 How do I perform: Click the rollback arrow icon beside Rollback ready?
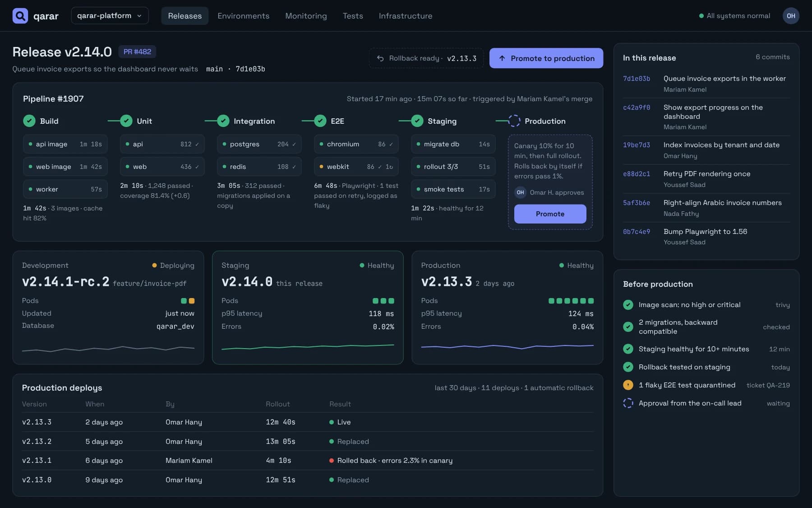pyautogui.click(x=380, y=58)
